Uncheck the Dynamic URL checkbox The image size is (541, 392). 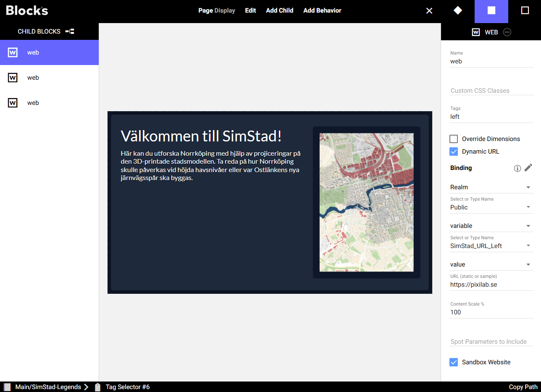click(x=454, y=152)
